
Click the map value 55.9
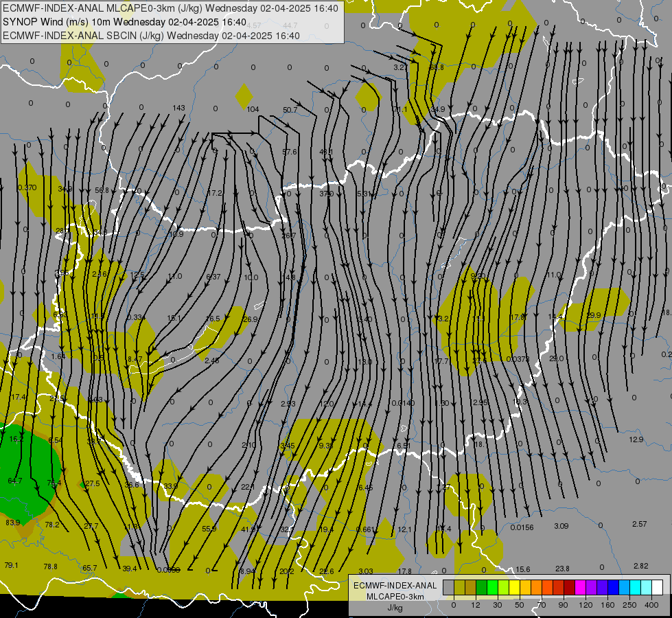209,529
